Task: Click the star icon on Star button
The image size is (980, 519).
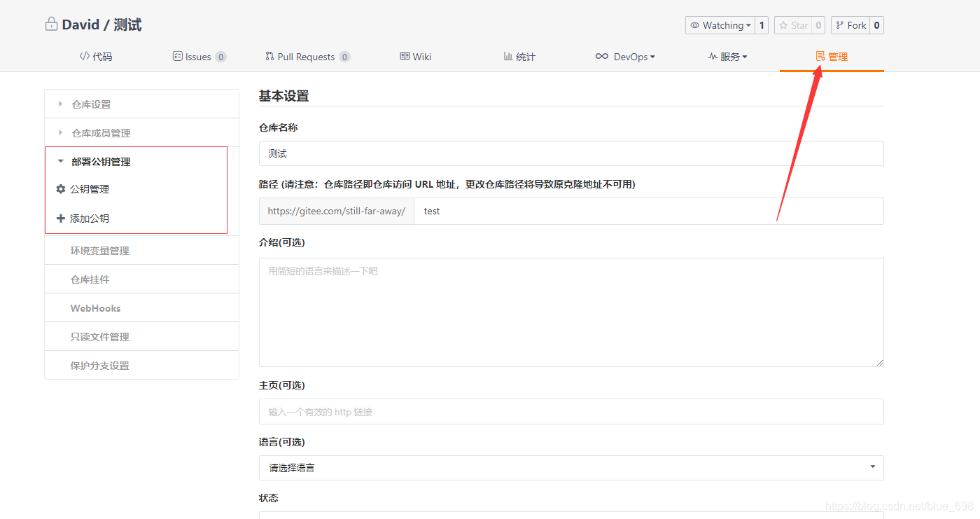Action: click(783, 25)
